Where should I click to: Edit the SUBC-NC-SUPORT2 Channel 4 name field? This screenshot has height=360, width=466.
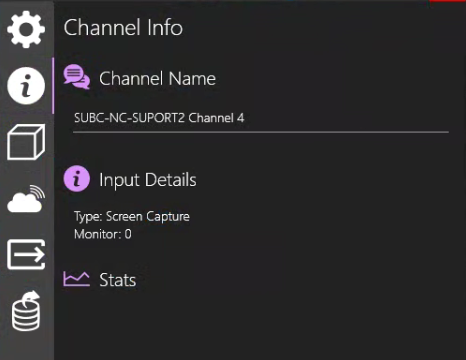[261, 118]
